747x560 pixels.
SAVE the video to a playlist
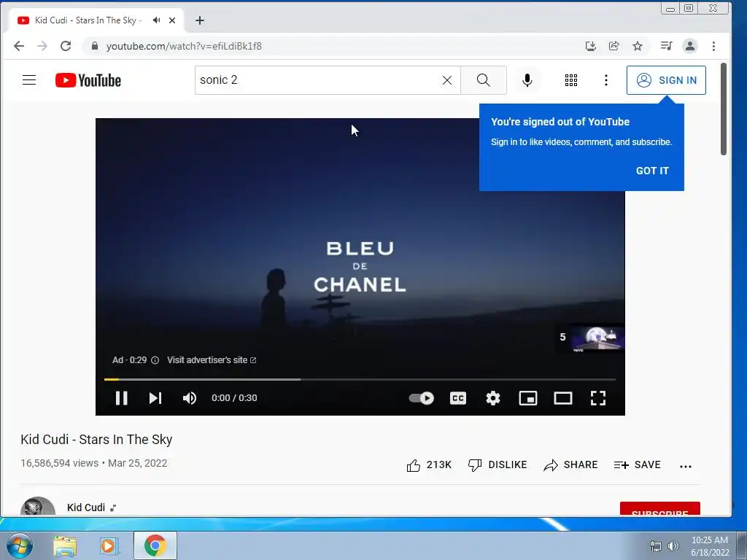[x=637, y=464]
